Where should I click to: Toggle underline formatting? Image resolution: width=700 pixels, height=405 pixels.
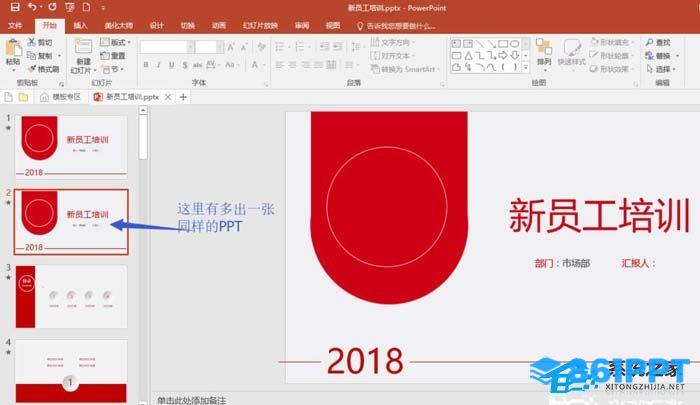tap(171, 65)
